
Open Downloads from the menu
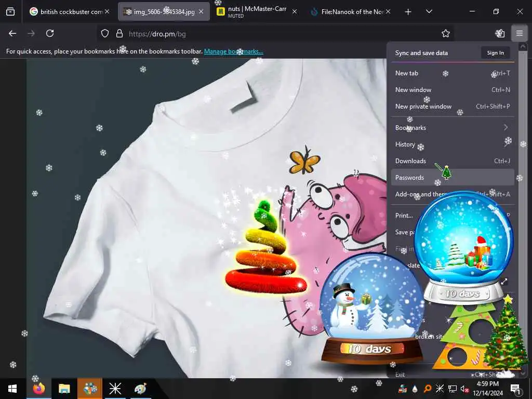point(453,161)
